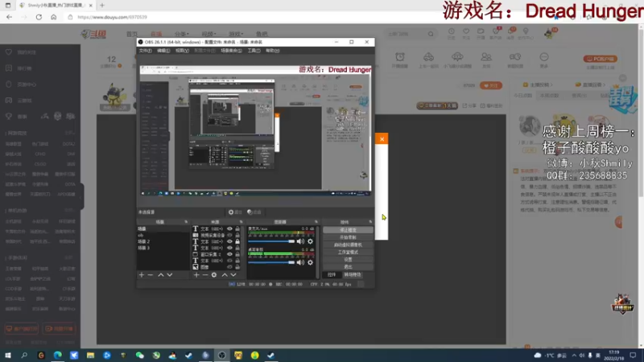The height and width of the screenshot is (362, 644).
Task: Open the 视频 dropdown in Douyu navigation
Action: [208, 34]
